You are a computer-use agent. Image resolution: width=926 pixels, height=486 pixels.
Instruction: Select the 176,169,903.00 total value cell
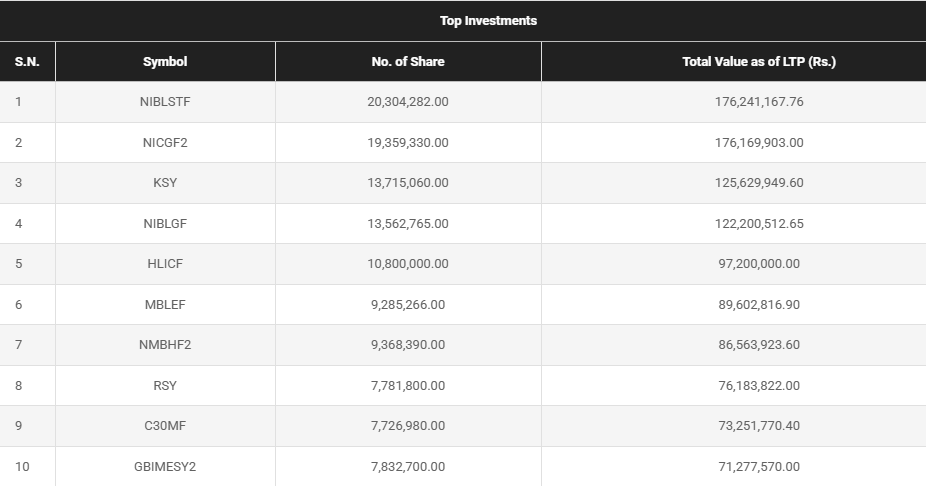[x=758, y=143]
